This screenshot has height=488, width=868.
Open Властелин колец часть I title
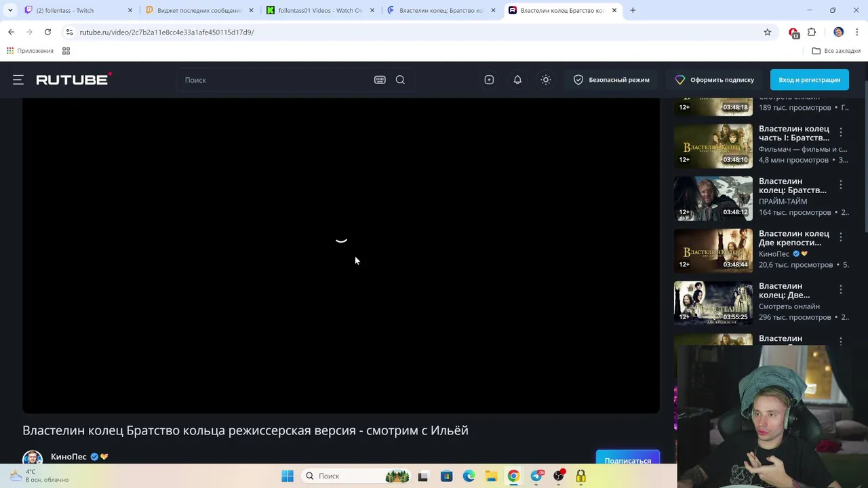pyautogui.click(x=794, y=133)
